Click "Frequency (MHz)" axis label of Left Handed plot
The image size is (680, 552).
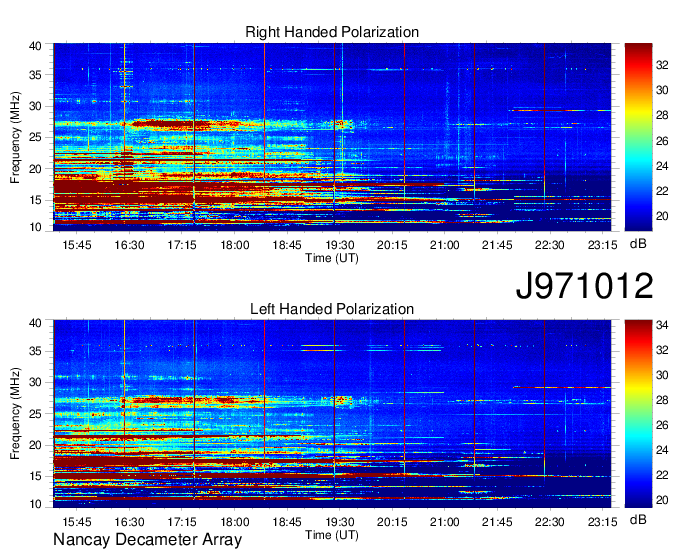pyautogui.click(x=15, y=414)
